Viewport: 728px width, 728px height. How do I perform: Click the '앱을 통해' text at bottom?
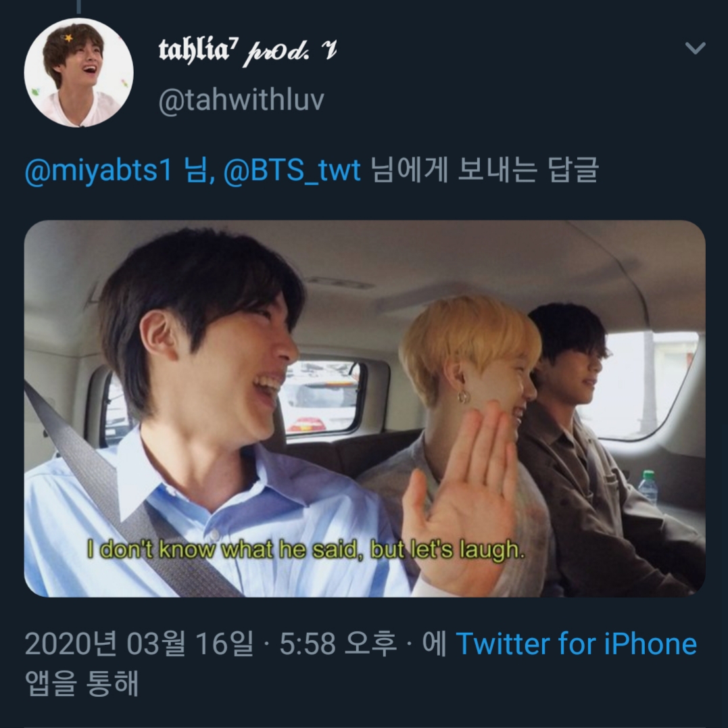point(81,684)
